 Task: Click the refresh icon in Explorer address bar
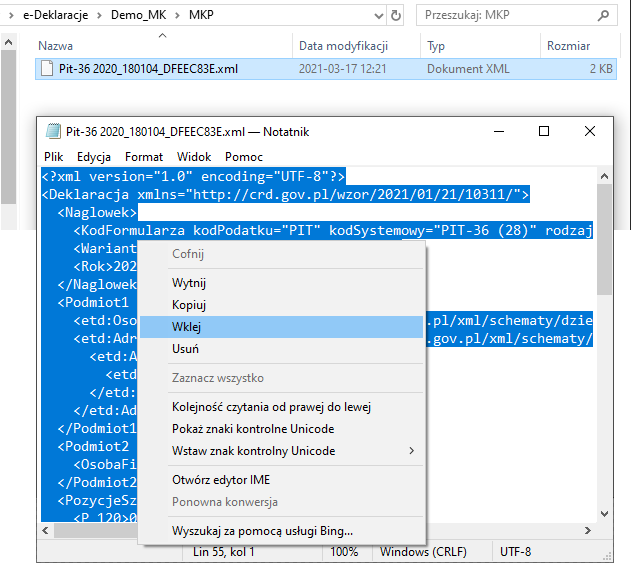pos(395,16)
